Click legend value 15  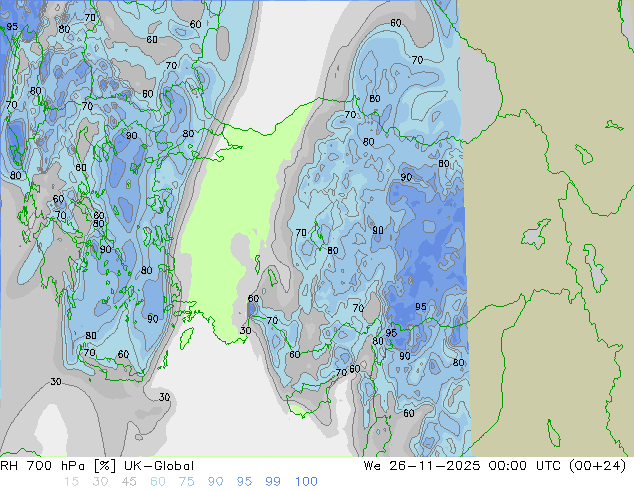[71, 482]
